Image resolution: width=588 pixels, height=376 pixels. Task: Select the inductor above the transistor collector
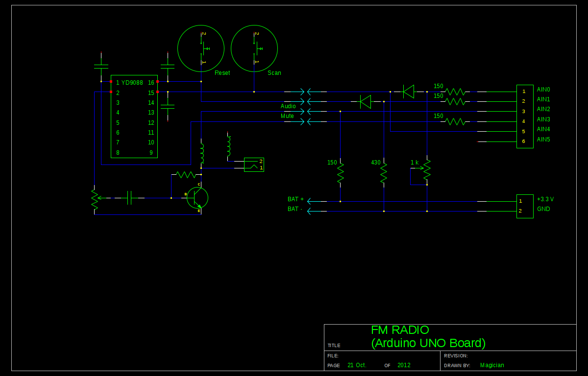pyautogui.click(x=201, y=153)
